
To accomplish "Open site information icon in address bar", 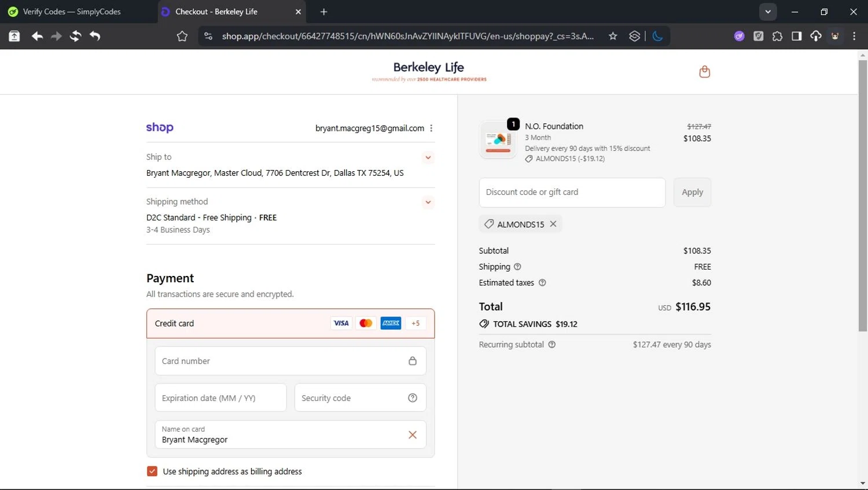I will pyautogui.click(x=208, y=36).
